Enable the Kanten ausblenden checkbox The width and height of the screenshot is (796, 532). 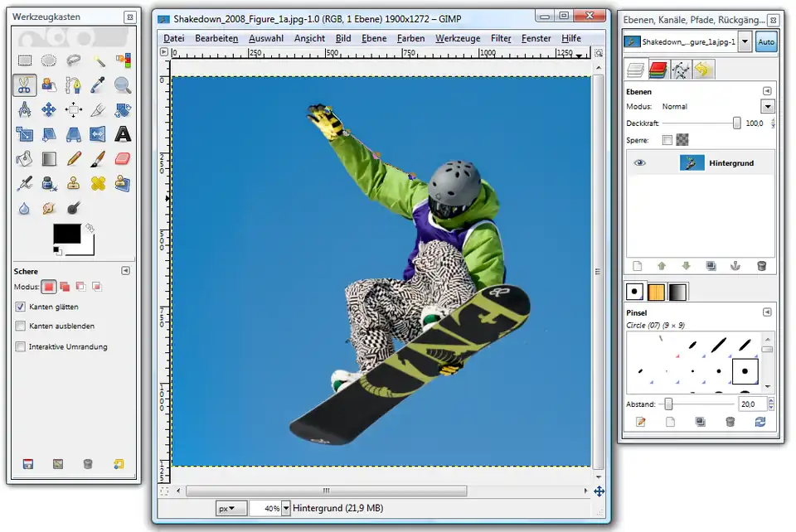tap(21, 326)
